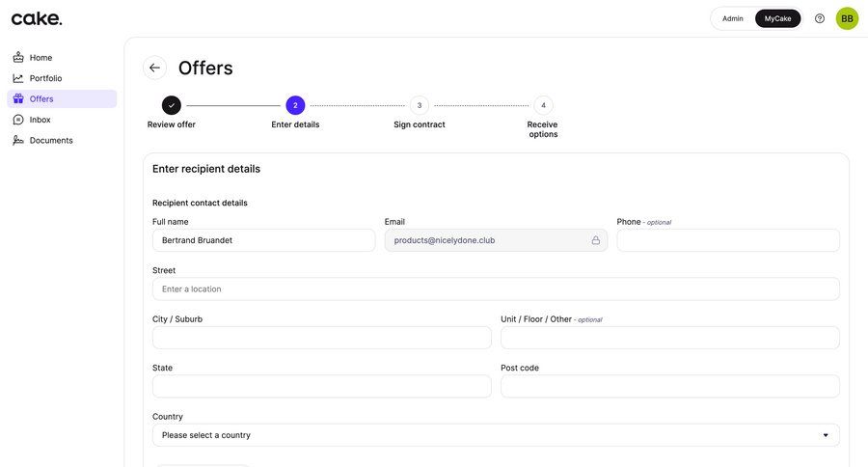The height and width of the screenshot is (467, 868).
Task: Click the City / Suburb field
Action: pos(321,338)
